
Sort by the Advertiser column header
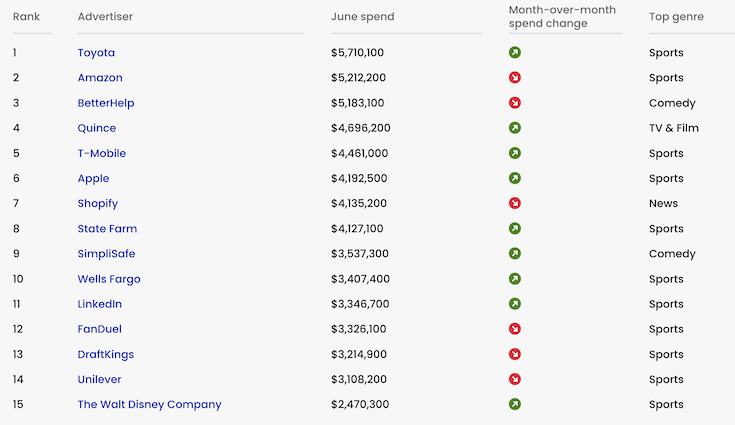(105, 16)
